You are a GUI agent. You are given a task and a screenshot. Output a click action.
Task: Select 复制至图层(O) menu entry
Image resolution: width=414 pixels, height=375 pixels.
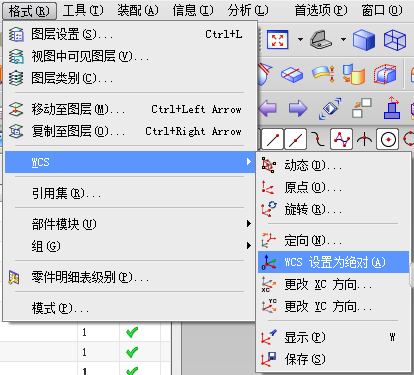tap(130, 131)
